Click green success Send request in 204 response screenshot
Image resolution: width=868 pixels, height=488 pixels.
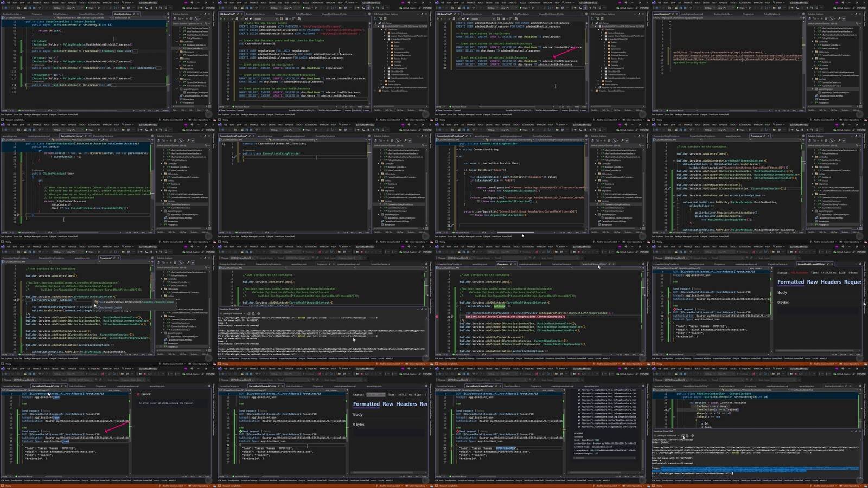point(251,431)
